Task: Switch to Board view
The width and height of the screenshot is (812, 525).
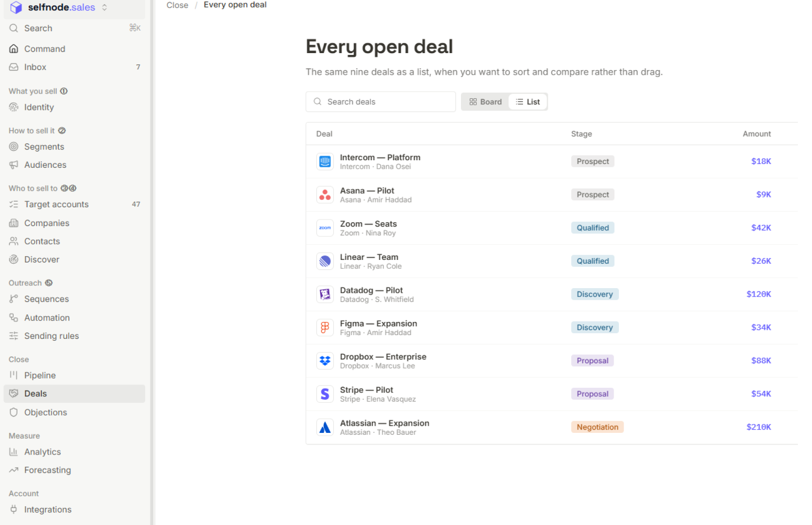Action: [x=485, y=102]
